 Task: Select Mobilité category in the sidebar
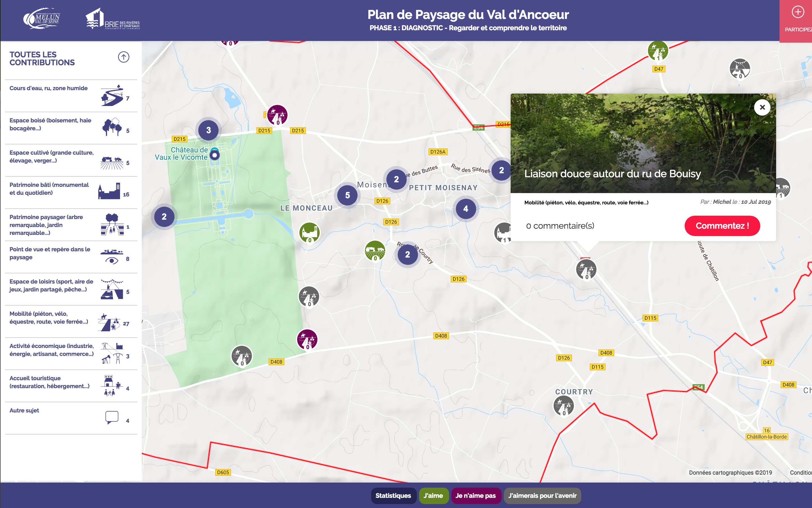point(49,318)
